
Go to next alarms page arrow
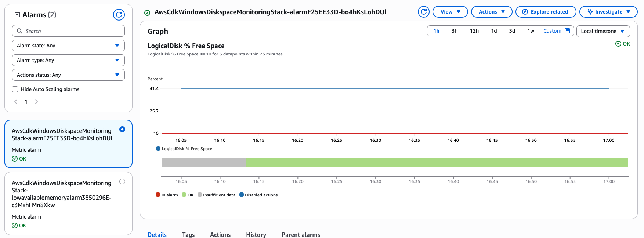tap(36, 102)
